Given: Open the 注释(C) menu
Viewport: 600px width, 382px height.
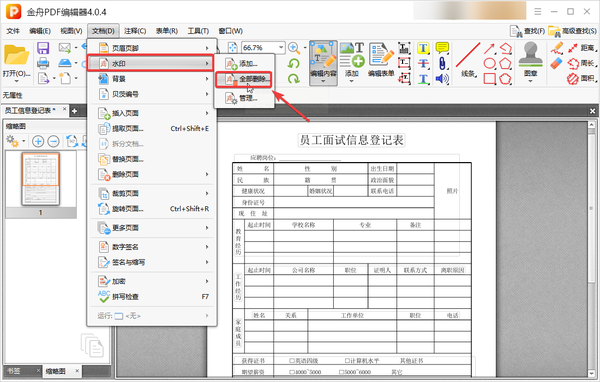Looking at the screenshot, I should [135, 31].
